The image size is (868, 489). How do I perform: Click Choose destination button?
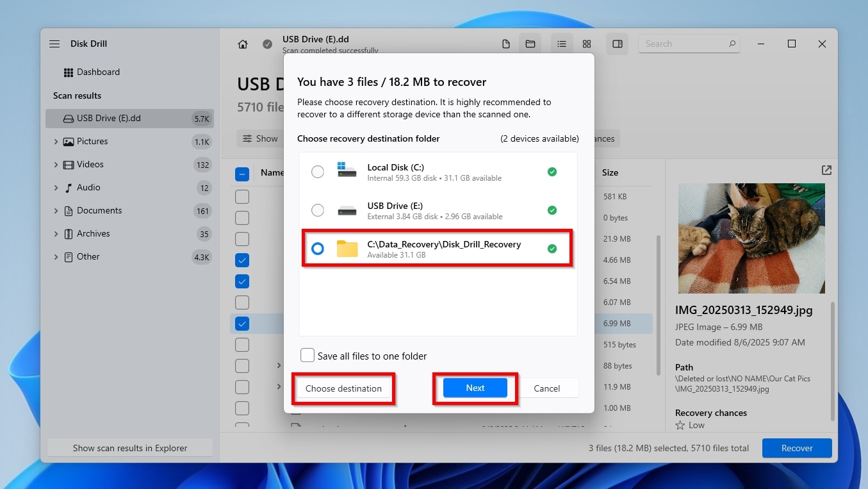(343, 388)
